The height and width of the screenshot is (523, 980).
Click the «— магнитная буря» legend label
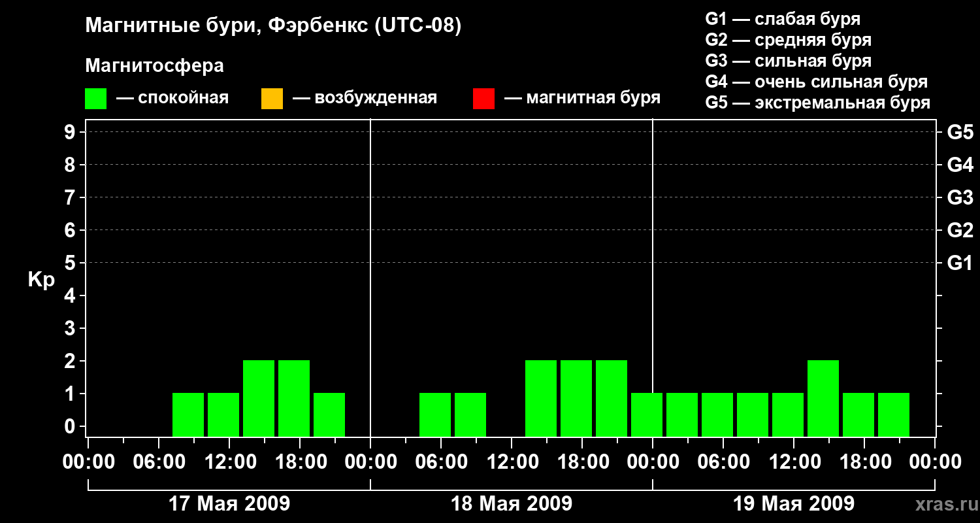point(582,98)
